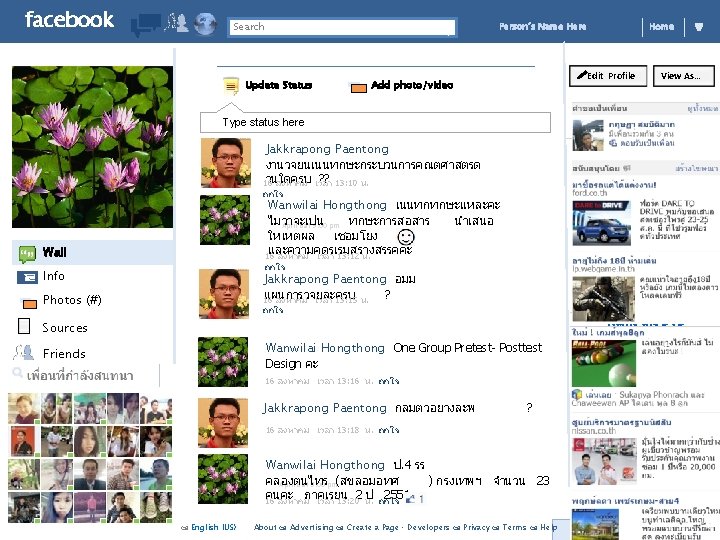Open the ford.co.th ad truck image
The image size is (720, 540).
[602, 224]
